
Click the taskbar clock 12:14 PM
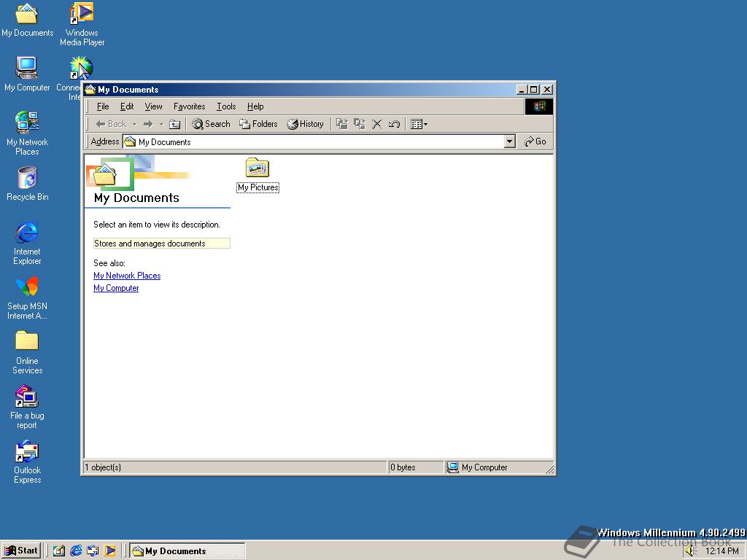tap(722, 551)
